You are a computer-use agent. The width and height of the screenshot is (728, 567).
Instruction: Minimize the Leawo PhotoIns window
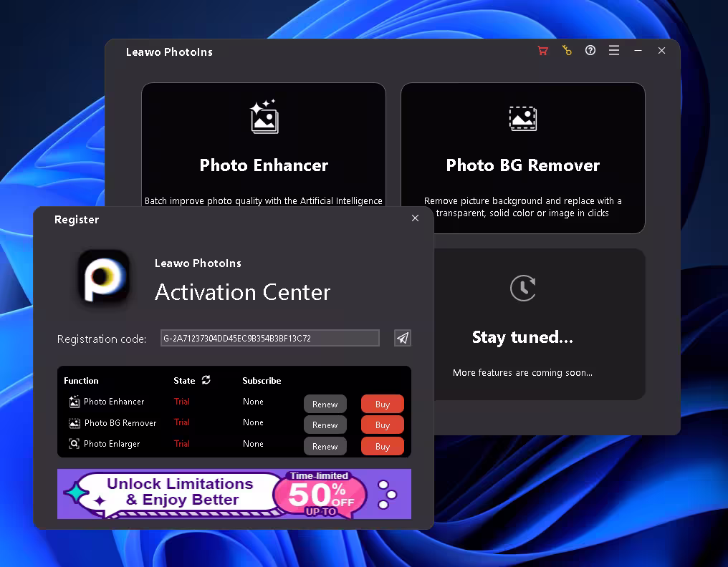[638, 51]
